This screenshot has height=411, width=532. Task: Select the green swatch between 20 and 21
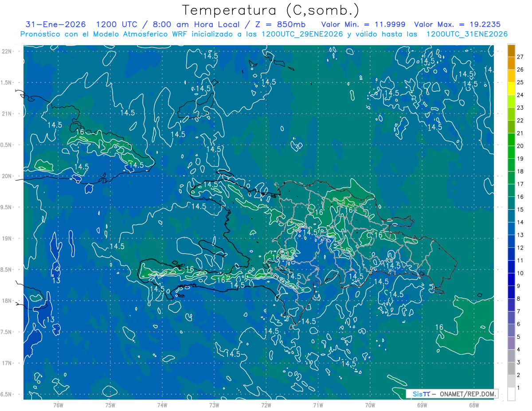[511, 140]
